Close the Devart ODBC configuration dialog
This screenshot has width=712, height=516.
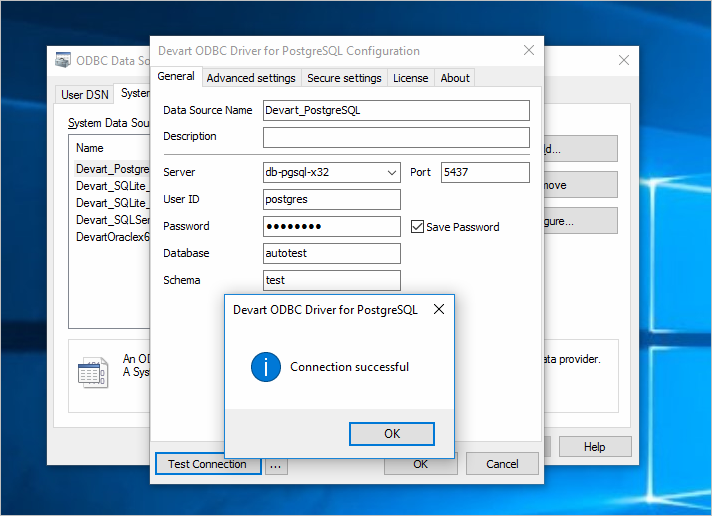(529, 50)
